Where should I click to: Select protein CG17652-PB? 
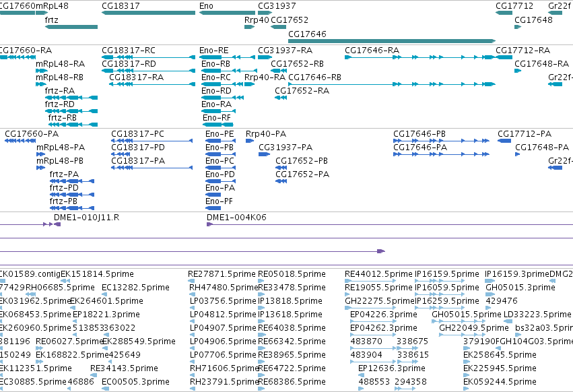(302, 161)
